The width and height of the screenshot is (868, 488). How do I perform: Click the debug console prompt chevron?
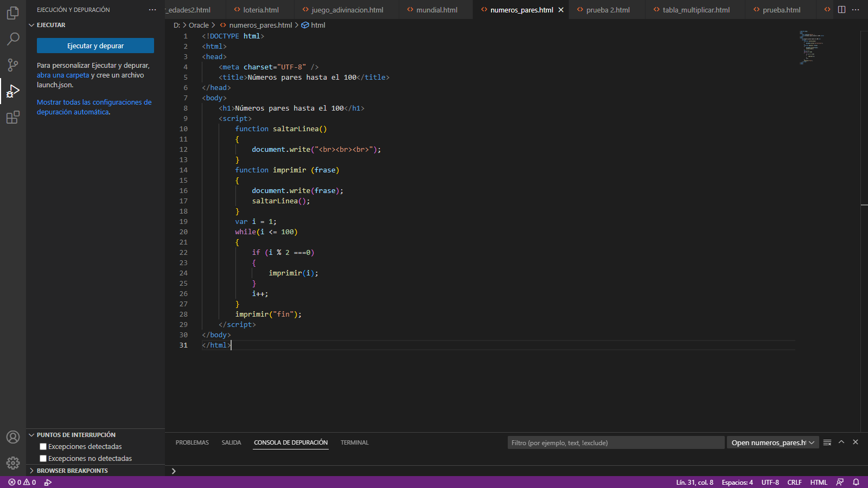[x=174, y=471]
